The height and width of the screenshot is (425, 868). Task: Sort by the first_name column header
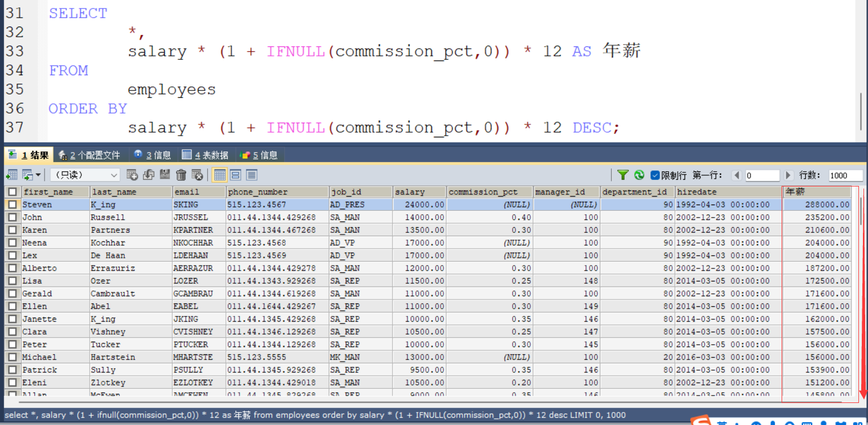pyautogui.click(x=55, y=192)
